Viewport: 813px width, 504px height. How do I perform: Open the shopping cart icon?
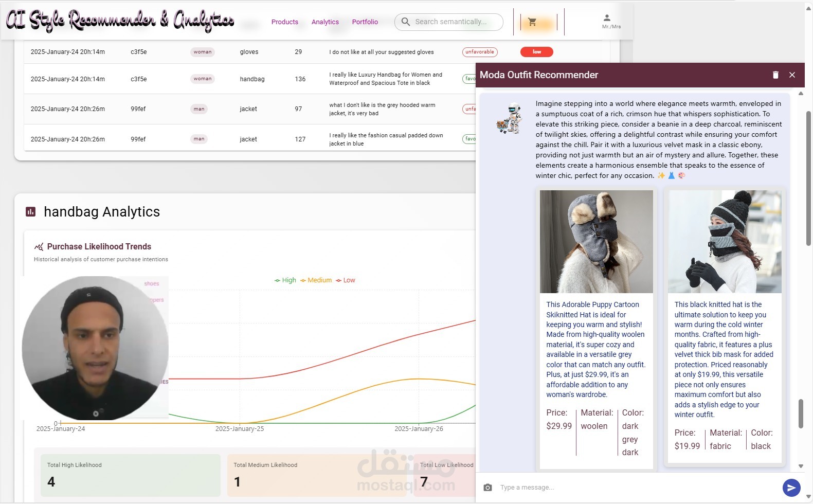532,22
